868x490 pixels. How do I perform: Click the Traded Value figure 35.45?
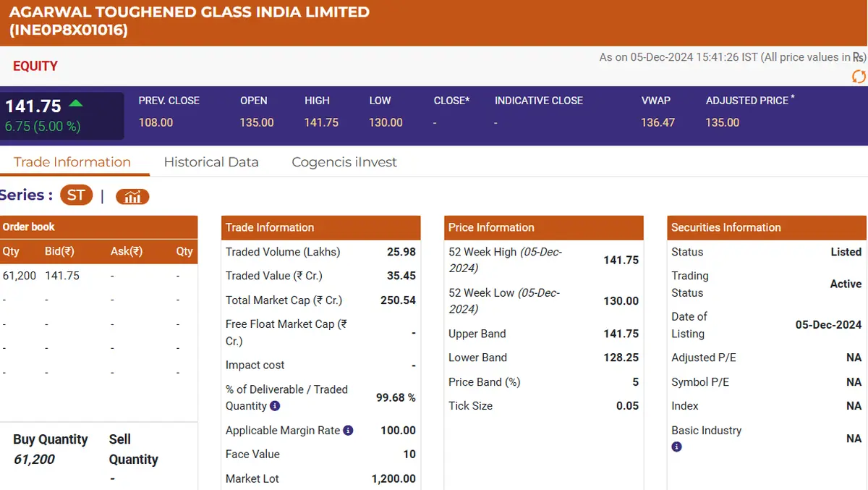tap(401, 276)
